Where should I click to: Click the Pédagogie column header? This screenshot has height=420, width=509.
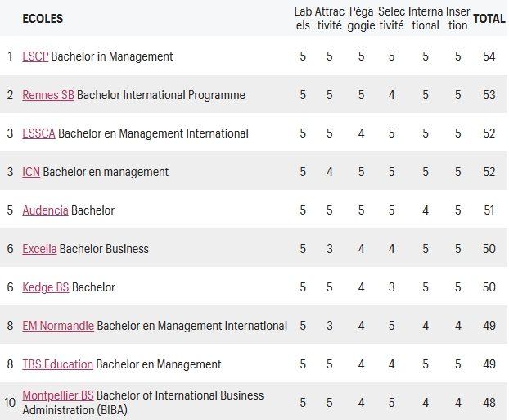coord(361,19)
